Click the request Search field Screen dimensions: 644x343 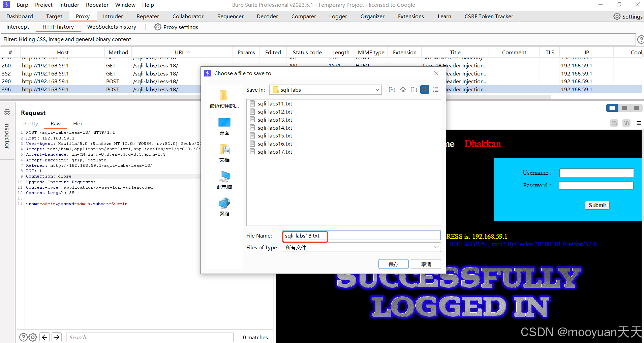[150, 337]
